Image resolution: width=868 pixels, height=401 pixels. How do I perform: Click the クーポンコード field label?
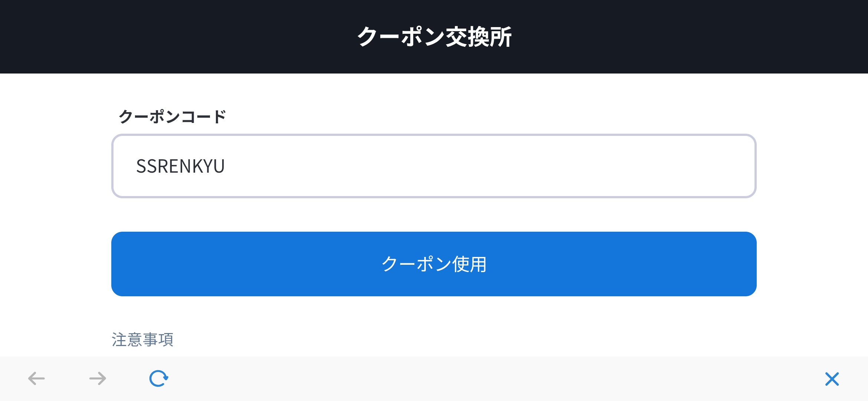[x=172, y=117]
